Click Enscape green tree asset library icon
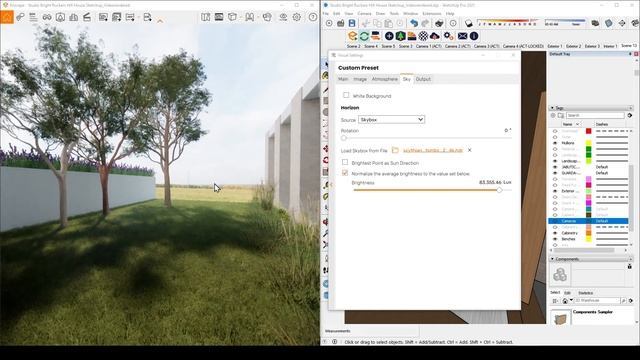Screen dimensions: 640x360 coord(400,36)
